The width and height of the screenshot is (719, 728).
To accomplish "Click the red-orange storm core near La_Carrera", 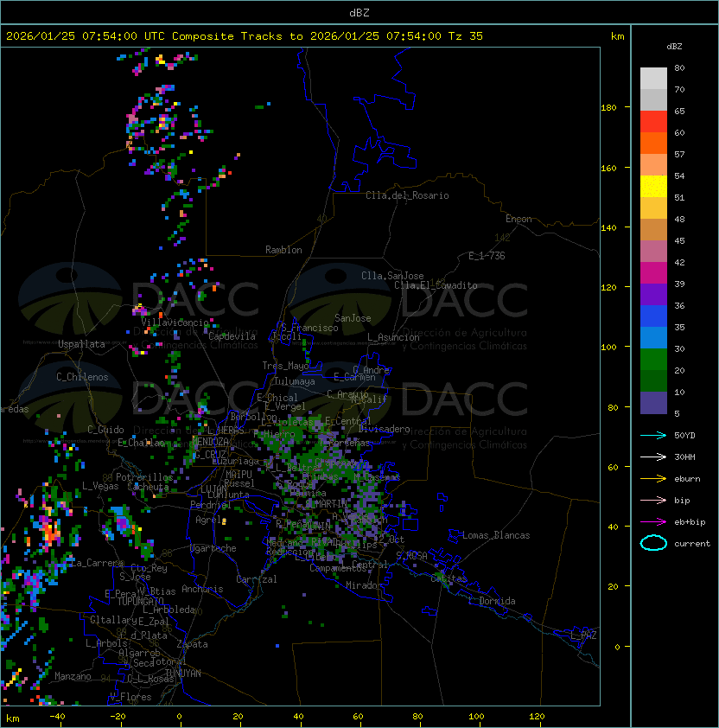I will [x=49, y=532].
